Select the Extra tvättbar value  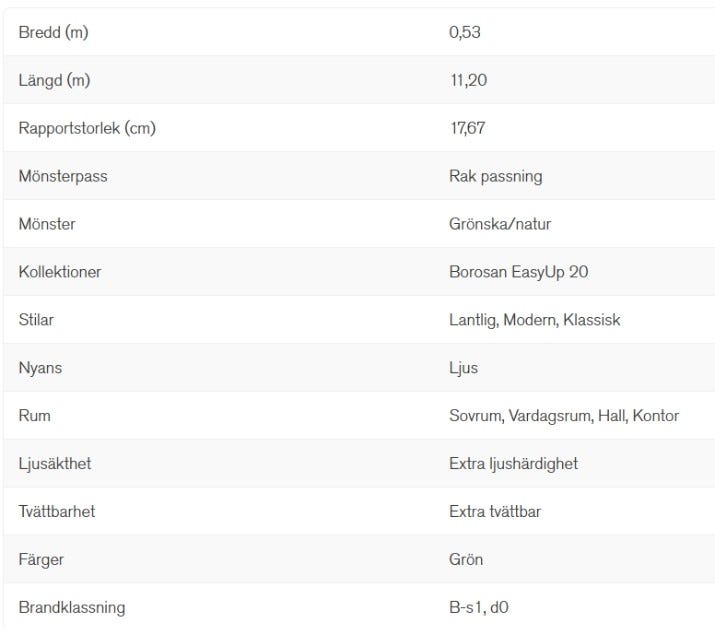495,512
